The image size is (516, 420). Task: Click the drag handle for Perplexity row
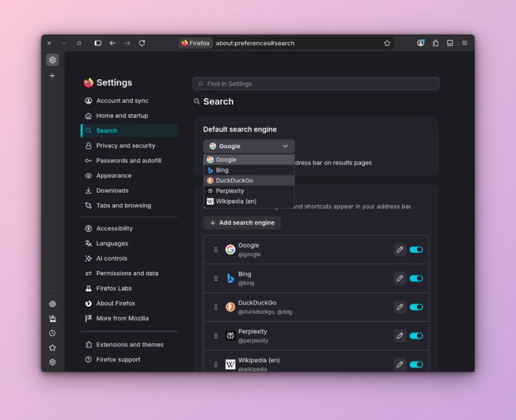point(216,336)
